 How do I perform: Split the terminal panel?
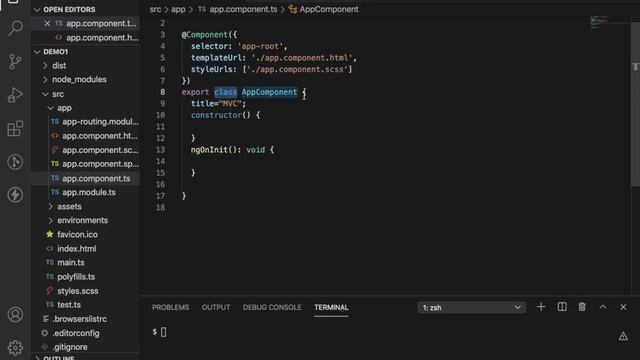pyautogui.click(x=562, y=307)
